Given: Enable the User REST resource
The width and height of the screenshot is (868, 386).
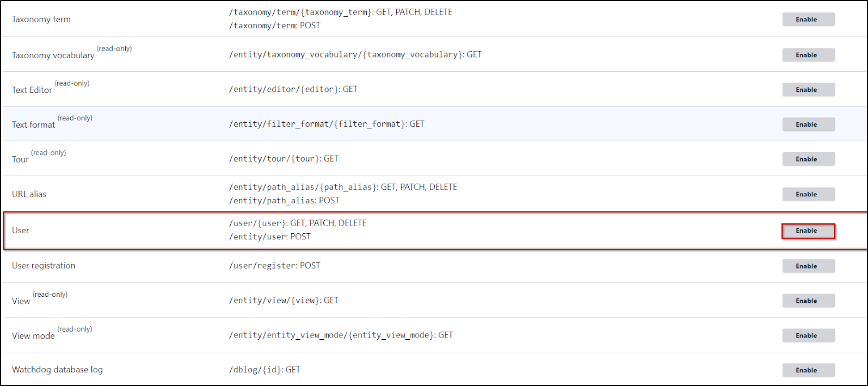Looking at the screenshot, I should (808, 231).
